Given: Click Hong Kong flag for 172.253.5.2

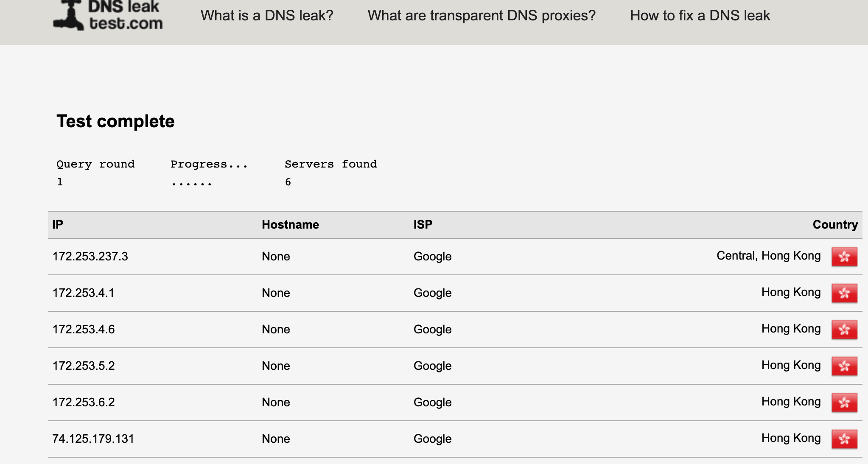Looking at the screenshot, I should (844, 366).
